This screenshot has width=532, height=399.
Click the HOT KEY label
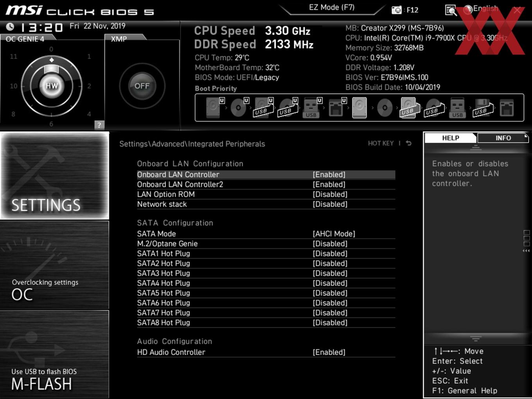[381, 143]
